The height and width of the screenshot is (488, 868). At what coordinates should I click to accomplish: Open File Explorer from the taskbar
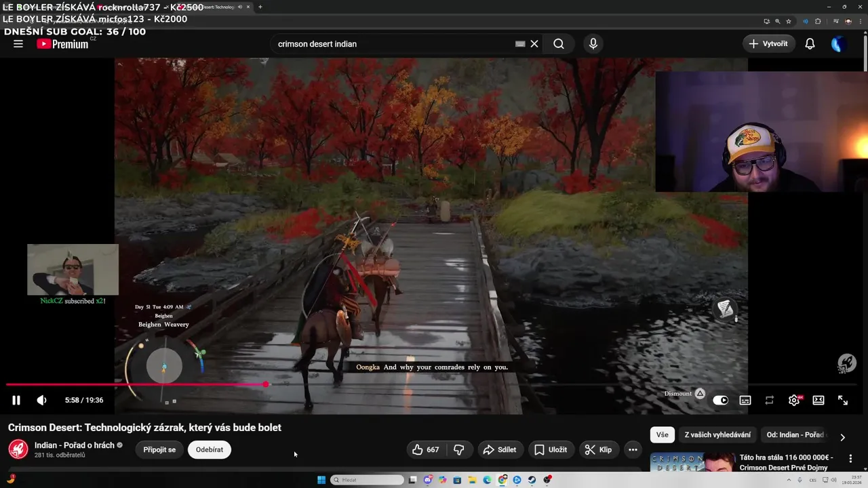tap(473, 480)
